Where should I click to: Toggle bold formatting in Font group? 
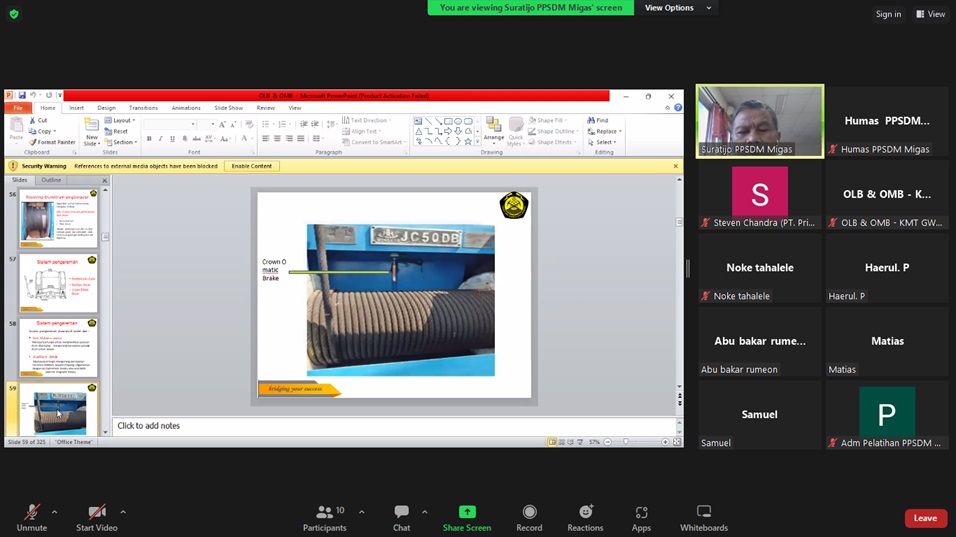click(x=149, y=139)
